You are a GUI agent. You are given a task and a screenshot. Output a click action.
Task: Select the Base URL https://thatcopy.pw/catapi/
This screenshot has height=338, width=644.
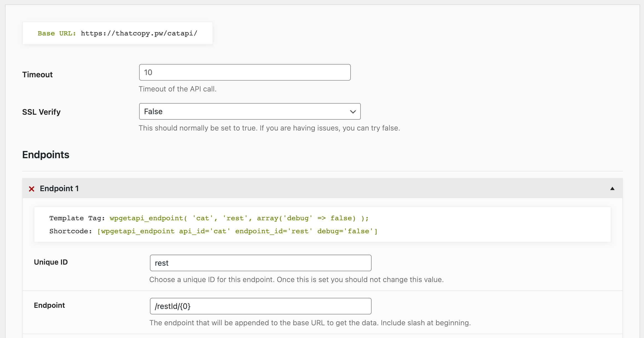tap(139, 33)
